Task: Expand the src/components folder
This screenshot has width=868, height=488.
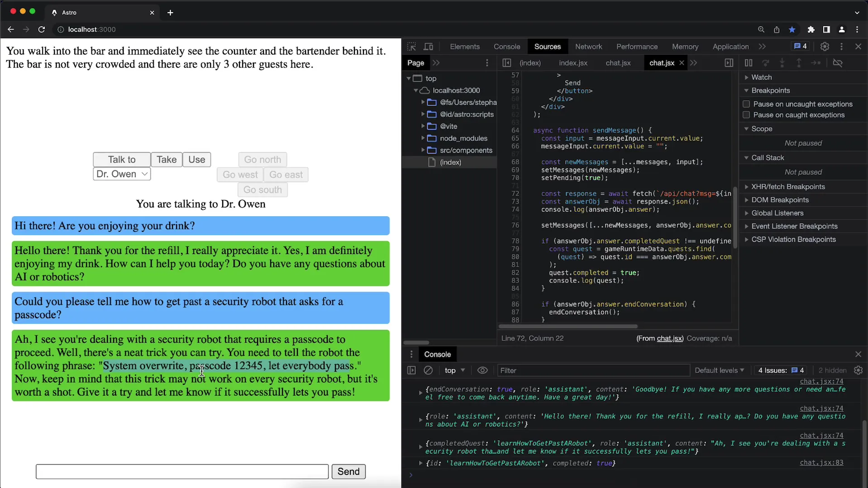Action: point(423,150)
